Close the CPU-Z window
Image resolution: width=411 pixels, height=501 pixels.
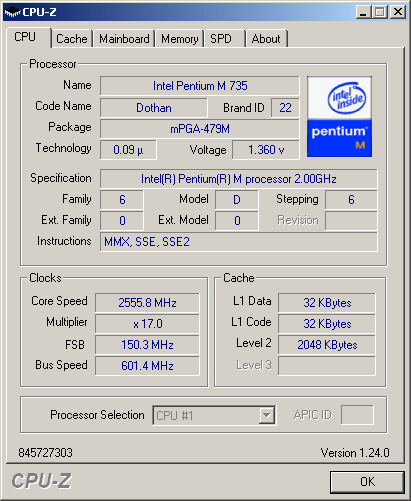point(398,12)
